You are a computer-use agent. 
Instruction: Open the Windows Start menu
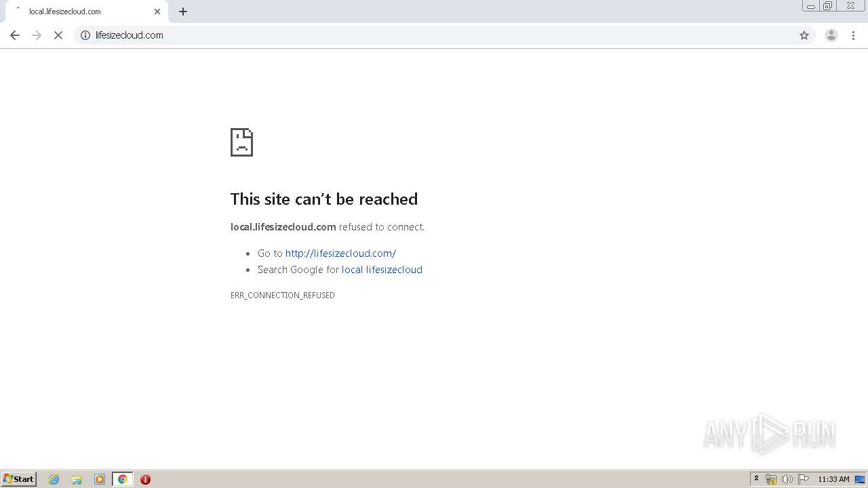(19, 479)
